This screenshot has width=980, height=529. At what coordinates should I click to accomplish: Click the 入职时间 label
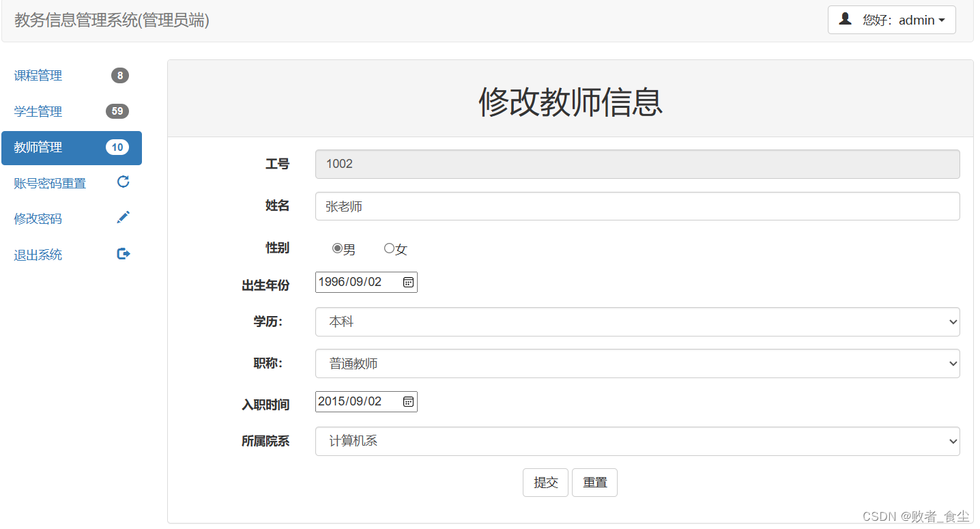[265, 405]
